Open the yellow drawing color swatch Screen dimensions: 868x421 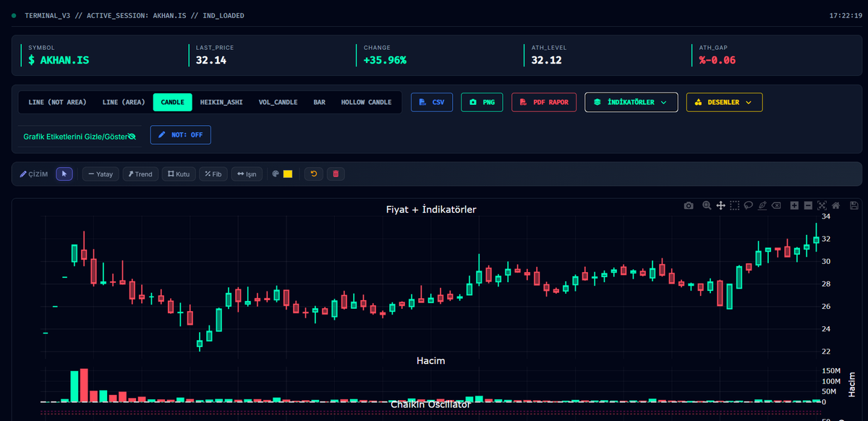[x=287, y=174]
